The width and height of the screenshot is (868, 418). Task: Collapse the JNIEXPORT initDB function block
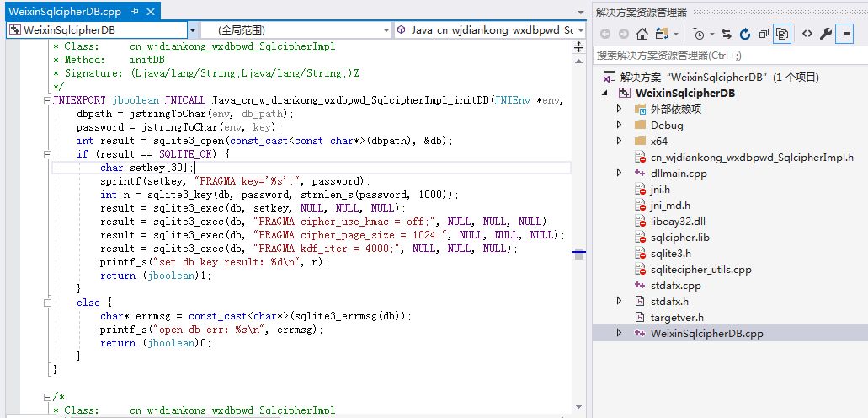click(x=47, y=101)
